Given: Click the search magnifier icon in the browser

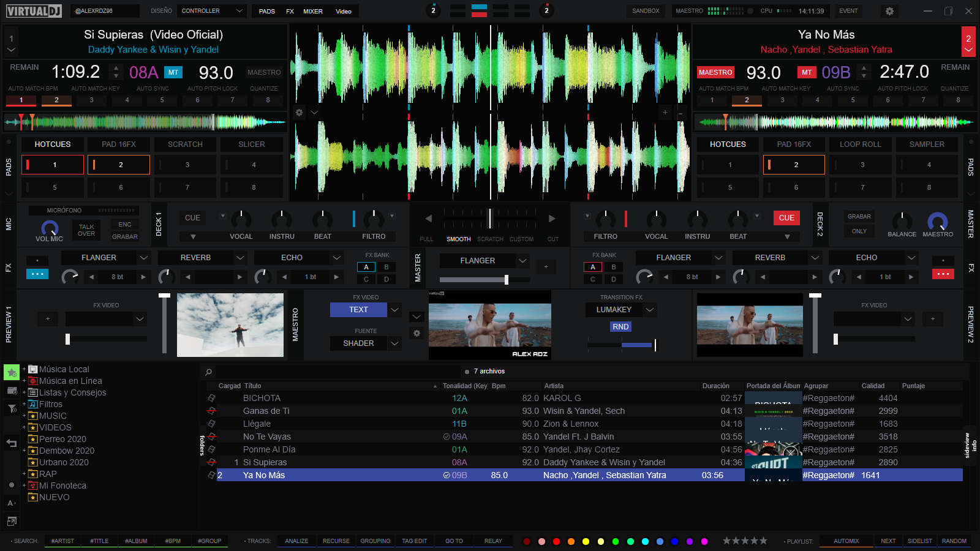Looking at the screenshot, I should (209, 372).
